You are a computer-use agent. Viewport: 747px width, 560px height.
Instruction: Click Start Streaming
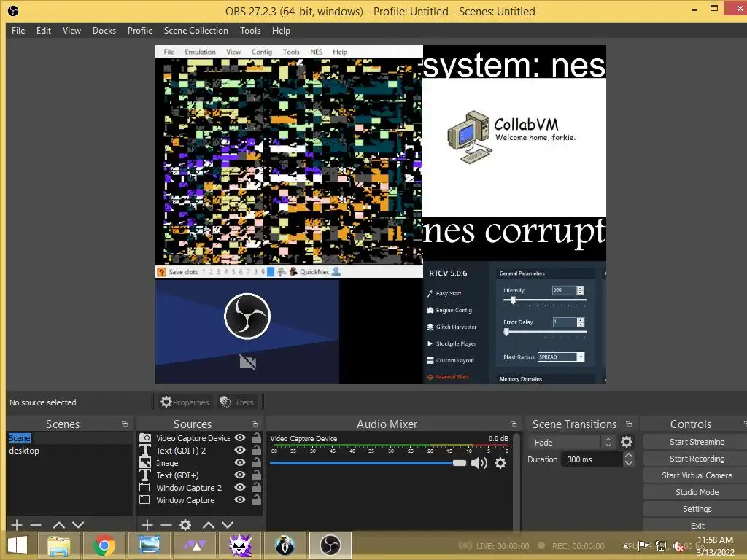click(697, 442)
